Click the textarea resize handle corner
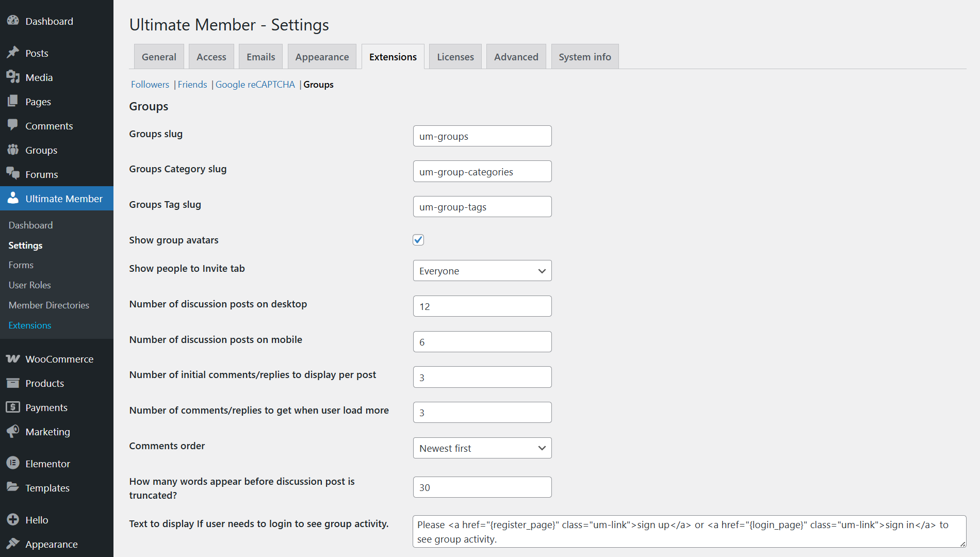 tap(962, 544)
